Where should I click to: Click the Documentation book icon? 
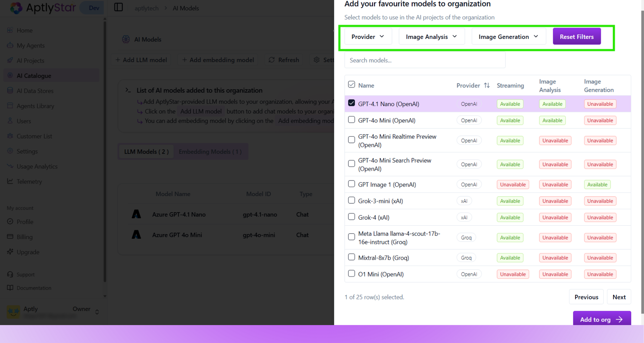[x=10, y=288]
